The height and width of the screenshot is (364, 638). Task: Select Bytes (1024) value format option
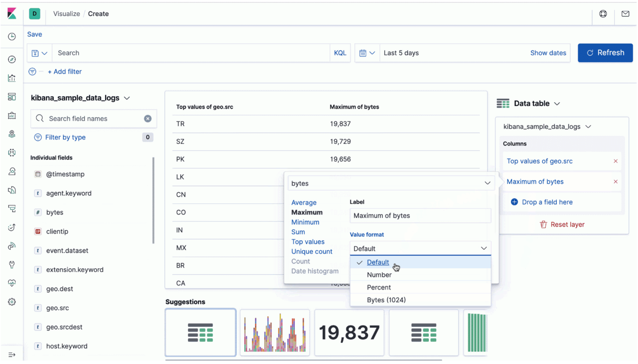point(386,300)
